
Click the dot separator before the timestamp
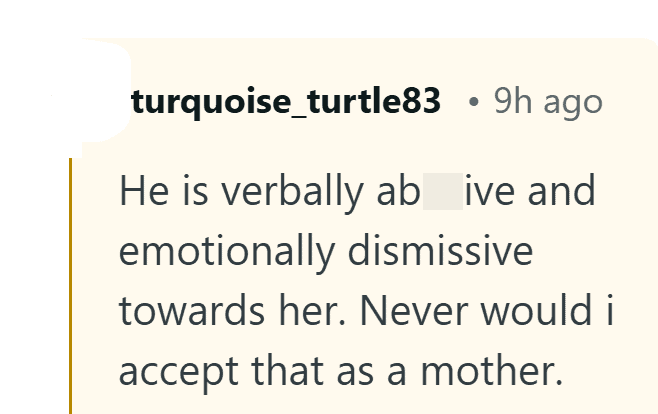pos(474,103)
